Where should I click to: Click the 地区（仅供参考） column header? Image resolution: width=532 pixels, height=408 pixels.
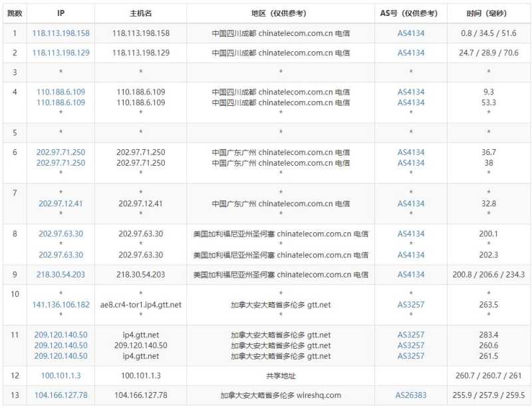pos(281,13)
